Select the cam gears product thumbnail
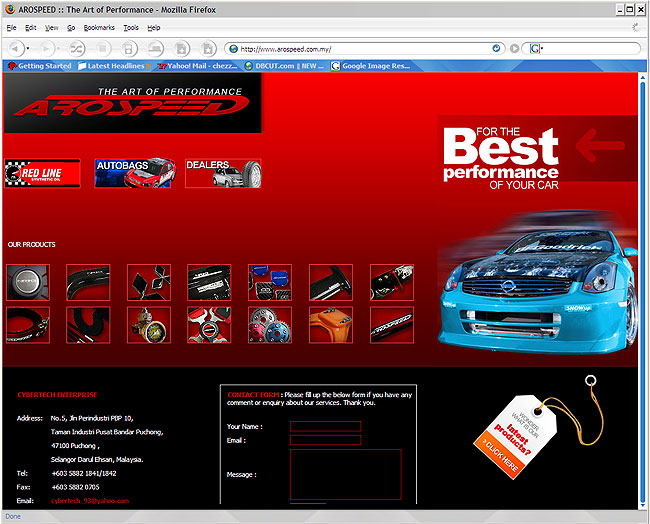 (x=270, y=325)
